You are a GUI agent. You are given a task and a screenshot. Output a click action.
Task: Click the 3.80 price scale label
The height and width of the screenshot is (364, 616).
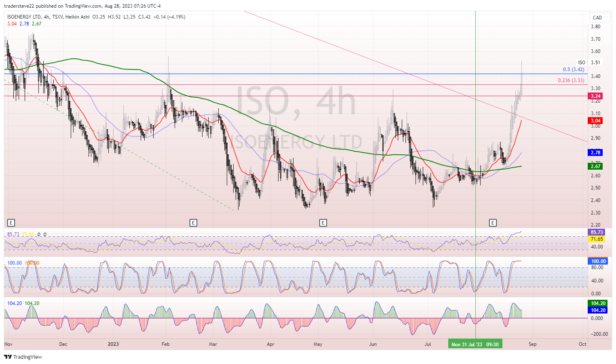[x=595, y=27]
